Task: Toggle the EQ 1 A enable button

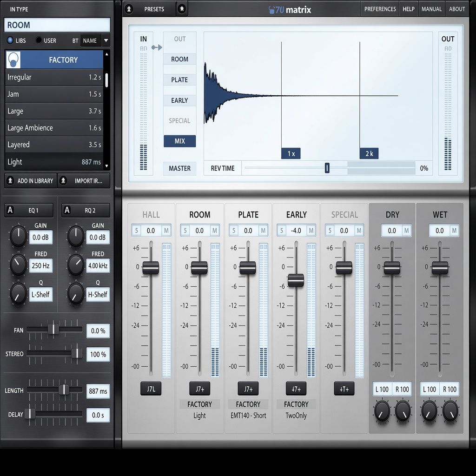Action: 10,210
